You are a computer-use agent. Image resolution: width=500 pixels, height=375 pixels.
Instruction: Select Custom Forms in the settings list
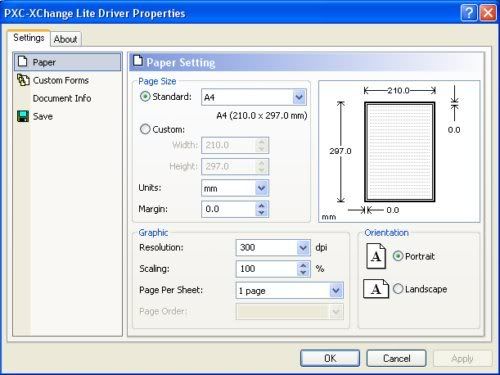68,80
